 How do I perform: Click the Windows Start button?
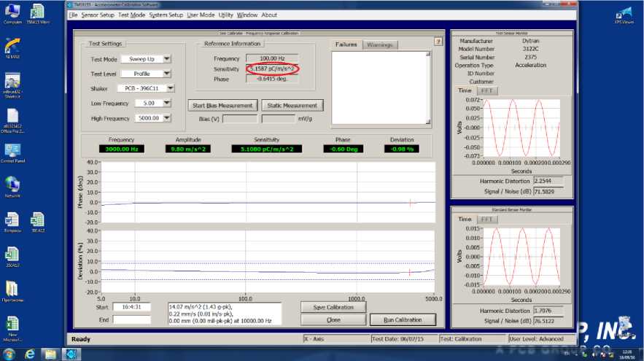point(9,354)
